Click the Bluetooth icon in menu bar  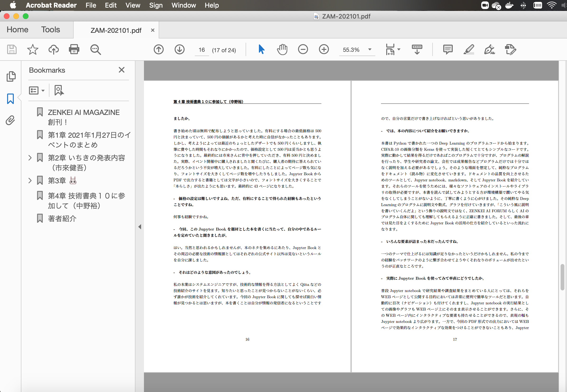[523, 5]
